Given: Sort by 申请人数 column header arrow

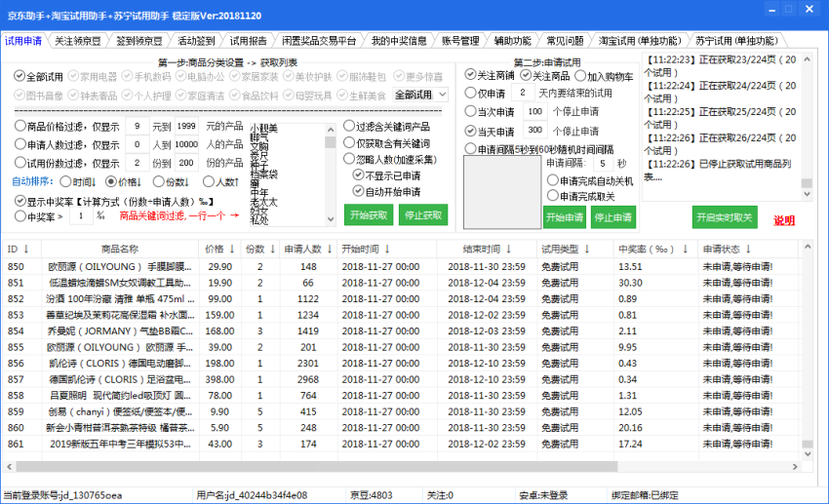Looking at the screenshot, I should pos(329,249).
